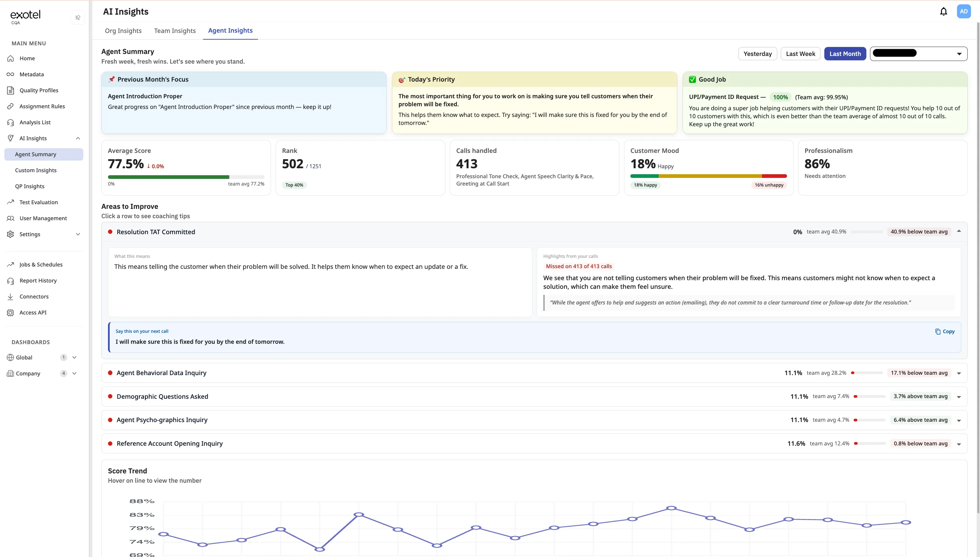This screenshot has height=557, width=980.
Task: Click the Assignment Rules link icon
Action: click(x=10, y=106)
